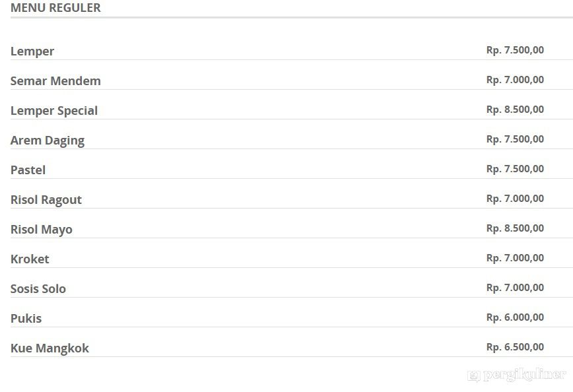The image size is (573, 392).
Task: Select Semar Mendem from the menu
Action: [55, 81]
